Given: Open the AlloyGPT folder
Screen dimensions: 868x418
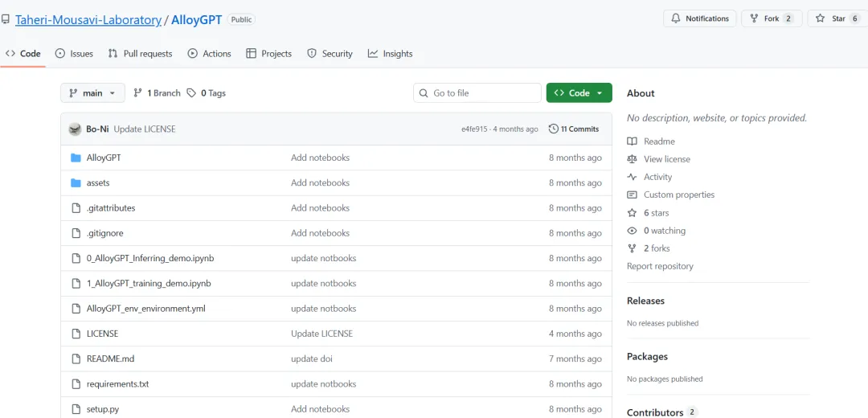Looking at the screenshot, I should pos(104,158).
